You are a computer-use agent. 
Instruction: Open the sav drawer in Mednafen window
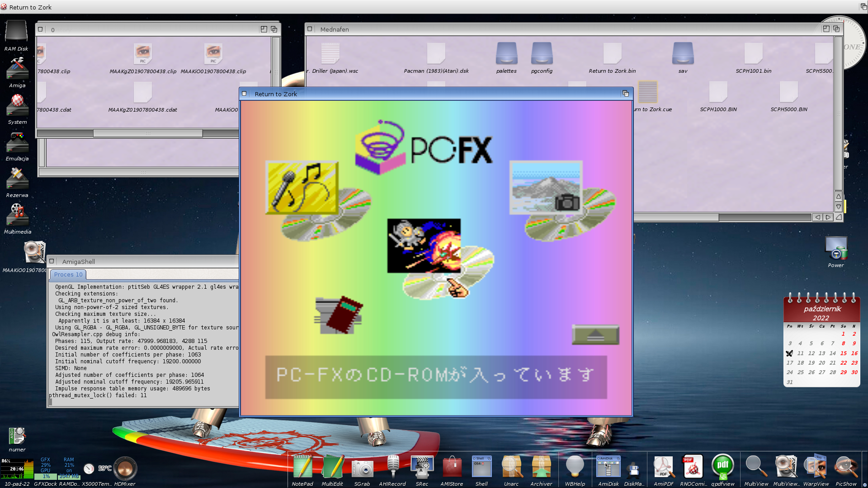[x=683, y=58]
